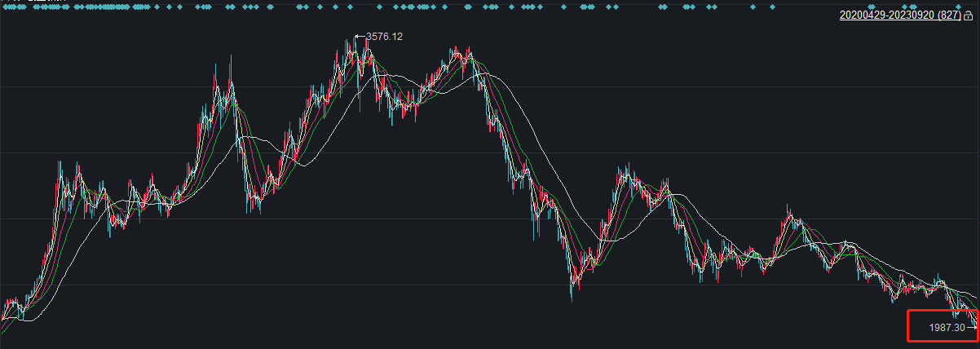The image size is (980, 349).
Task: Click the red highlight box border
Action: [909, 325]
